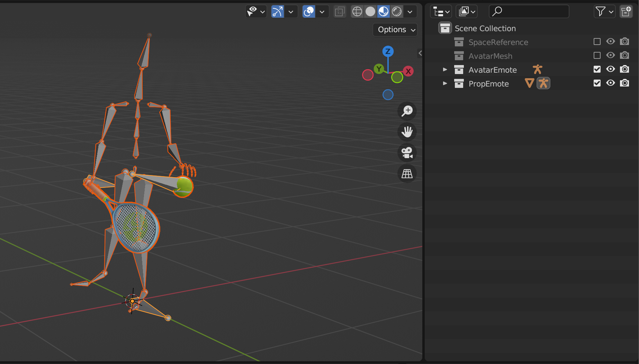Toggle X-ray display in viewport header
The width and height of the screenshot is (639, 364).
tap(340, 12)
